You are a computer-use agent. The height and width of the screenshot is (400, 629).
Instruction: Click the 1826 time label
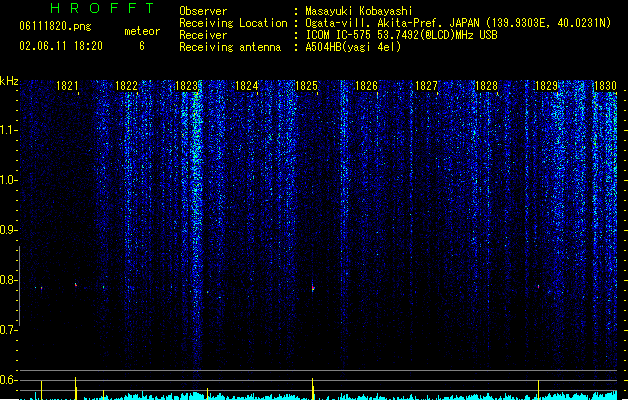[x=366, y=86]
